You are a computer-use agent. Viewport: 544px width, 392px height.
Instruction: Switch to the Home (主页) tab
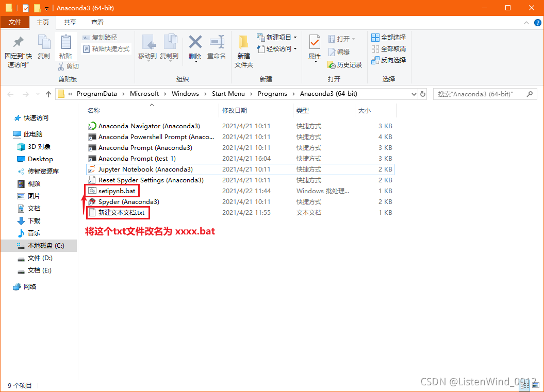pyautogui.click(x=43, y=23)
